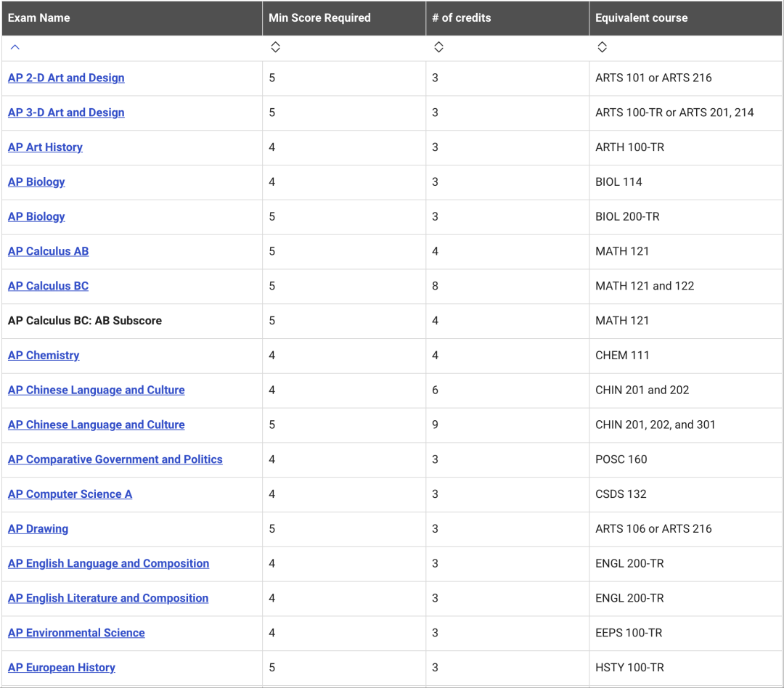The height and width of the screenshot is (688, 784).
Task: Open AP Chinese Language link with 9 credits
Action: [x=96, y=425]
